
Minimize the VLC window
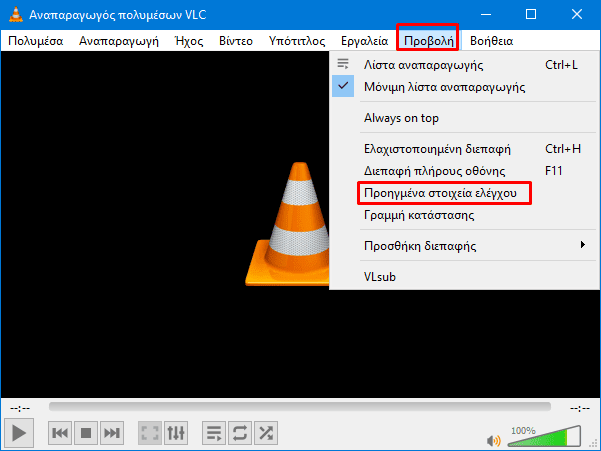486,15
